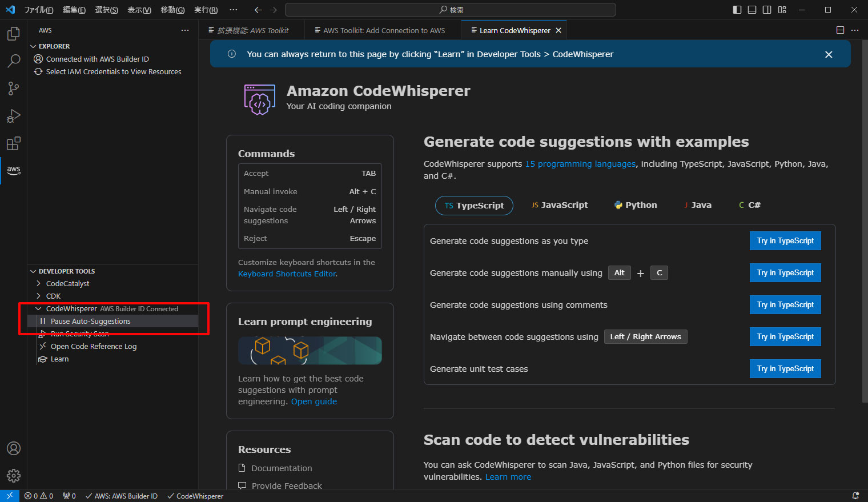This screenshot has height=502, width=868.
Task: Open the Documentation resource link
Action: pyautogui.click(x=282, y=468)
